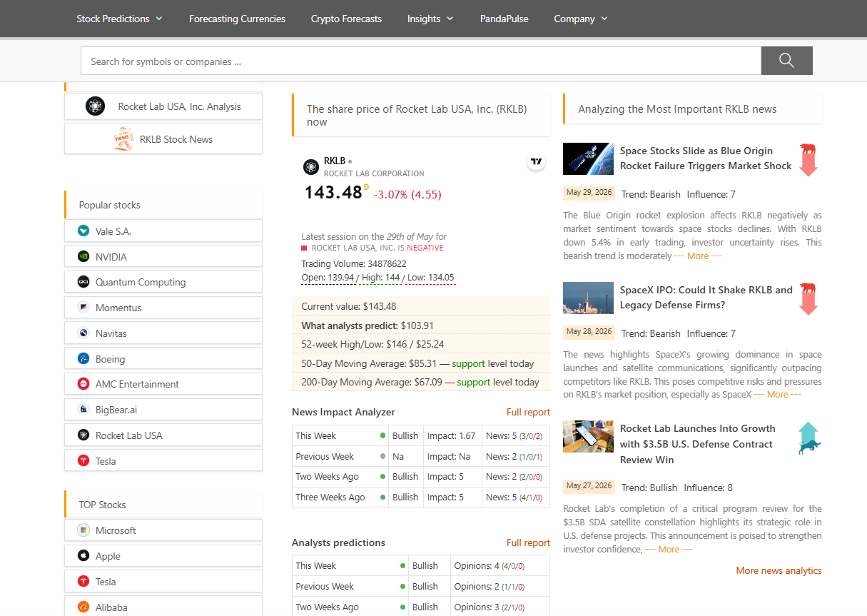Click the Boeing logo icon
The image size is (867, 616).
(83, 359)
